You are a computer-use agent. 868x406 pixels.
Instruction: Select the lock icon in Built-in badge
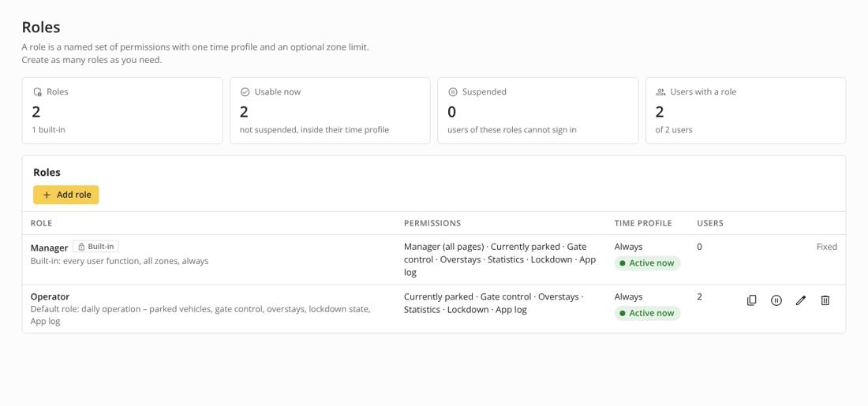(81, 247)
